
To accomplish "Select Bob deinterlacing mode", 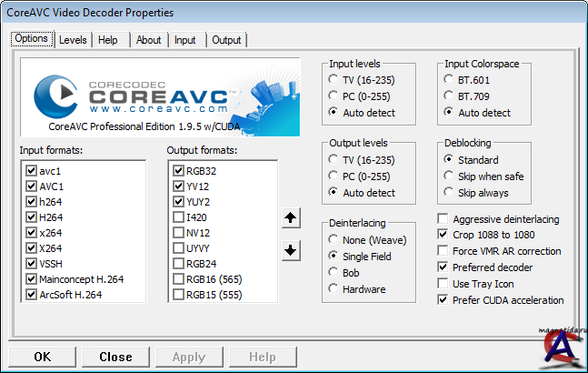I will (x=335, y=273).
